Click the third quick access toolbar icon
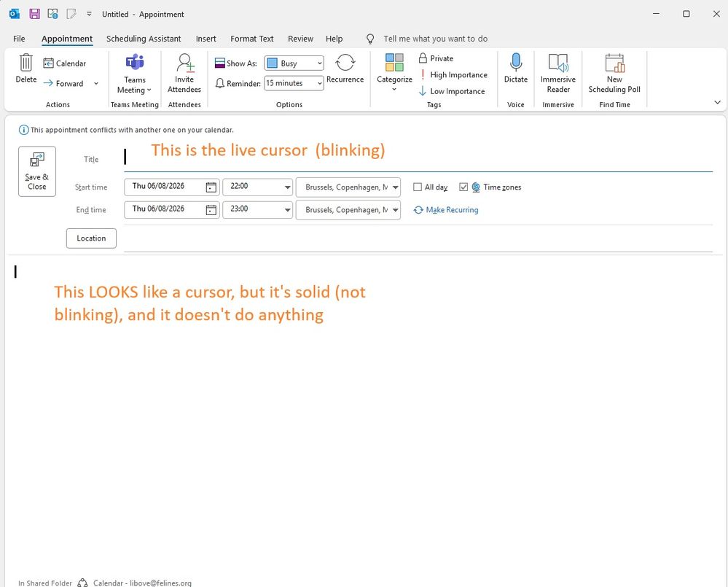This screenshot has width=728, height=587. point(71,14)
